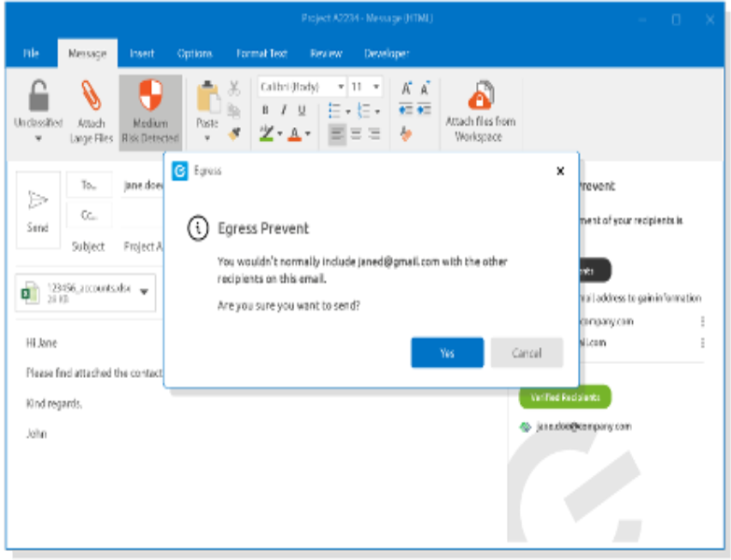Open the font color picker arrow
731x560 pixels.
(x=308, y=134)
